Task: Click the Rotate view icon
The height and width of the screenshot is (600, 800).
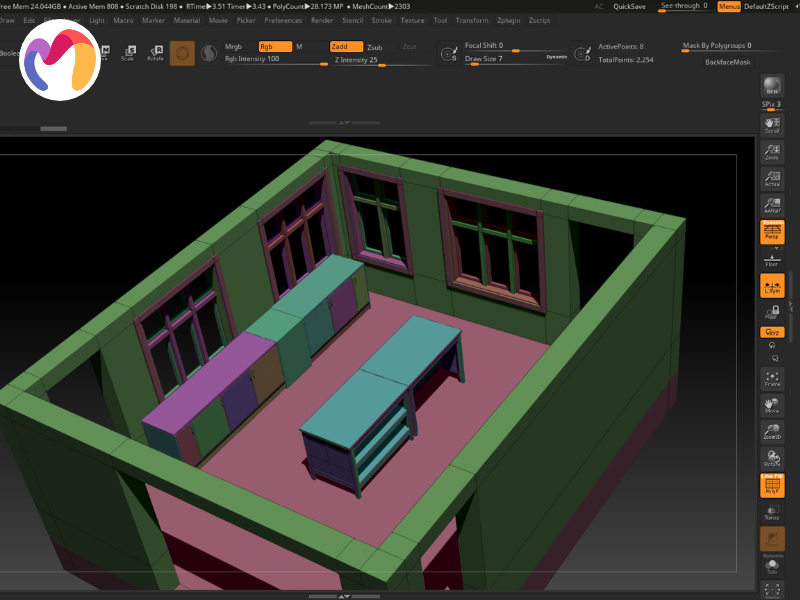Action: pyautogui.click(x=772, y=458)
